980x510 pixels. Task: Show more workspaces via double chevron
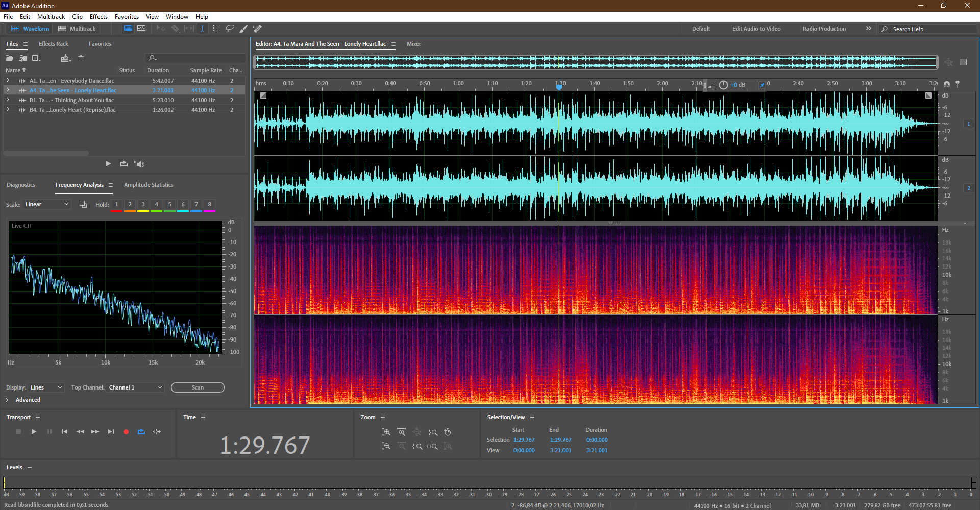(x=869, y=29)
